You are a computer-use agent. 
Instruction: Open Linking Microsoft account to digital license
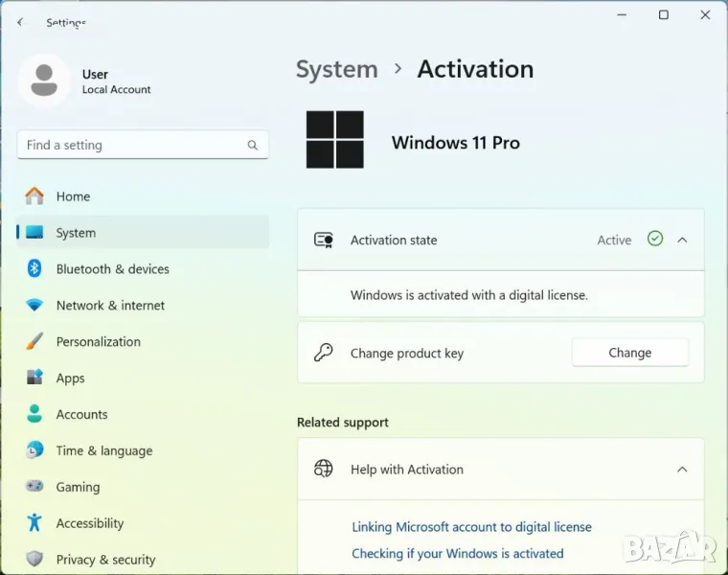(471, 527)
